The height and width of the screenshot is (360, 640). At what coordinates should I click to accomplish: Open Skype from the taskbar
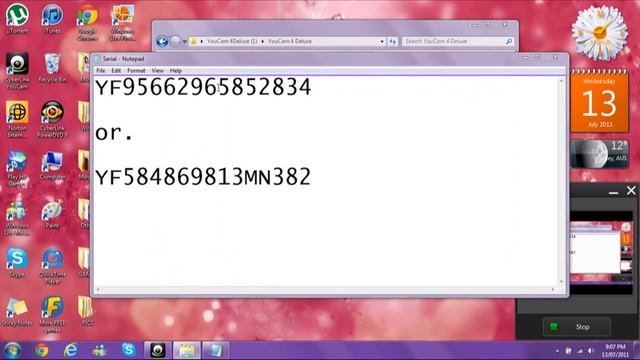click(x=129, y=350)
